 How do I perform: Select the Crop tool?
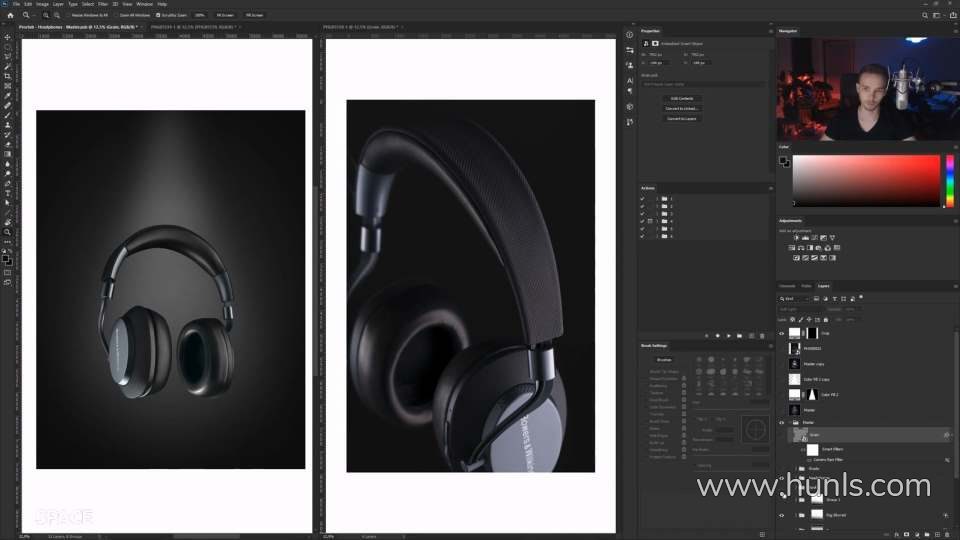(x=7, y=77)
